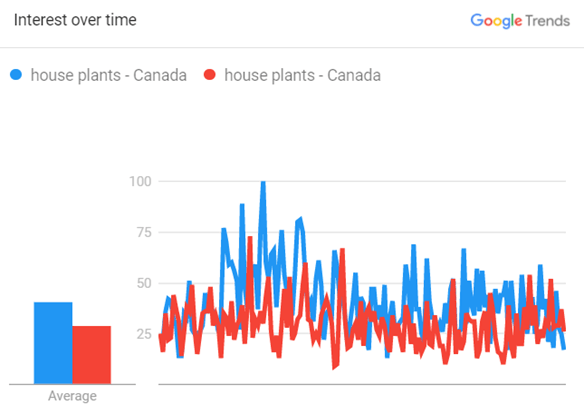
Task: Click the 100 y-axis label
Action: (x=140, y=181)
